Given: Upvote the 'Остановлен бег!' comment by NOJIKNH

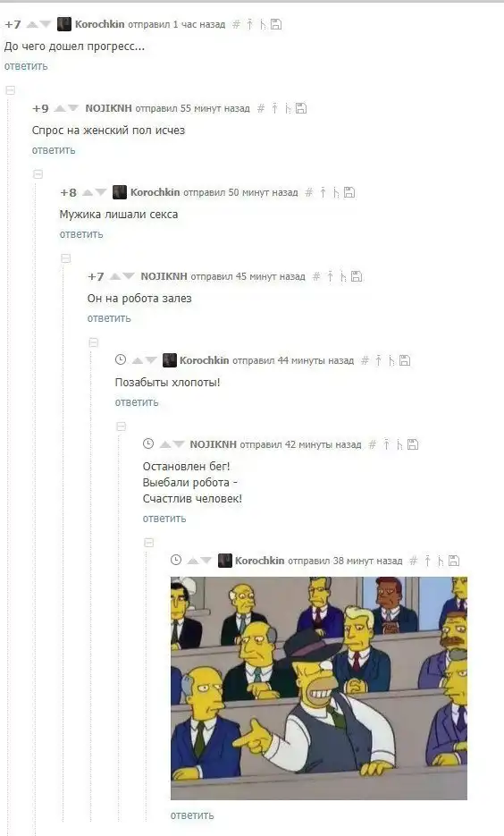Looking at the screenshot, I should [165, 444].
